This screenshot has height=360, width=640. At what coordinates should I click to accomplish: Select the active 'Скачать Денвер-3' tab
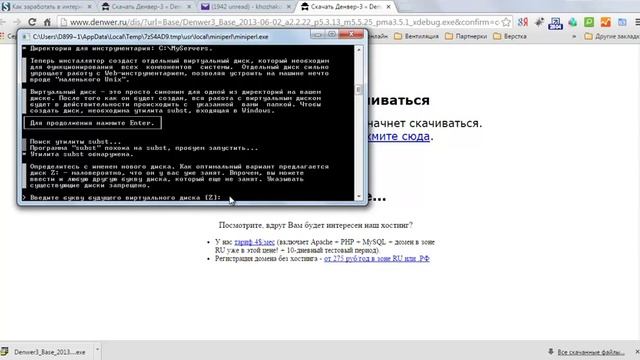[x=345, y=7]
